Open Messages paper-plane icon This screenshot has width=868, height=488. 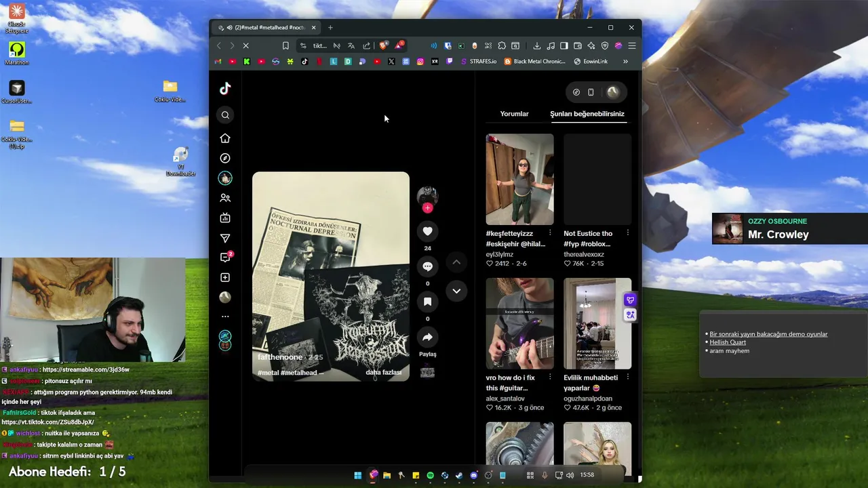225,238
